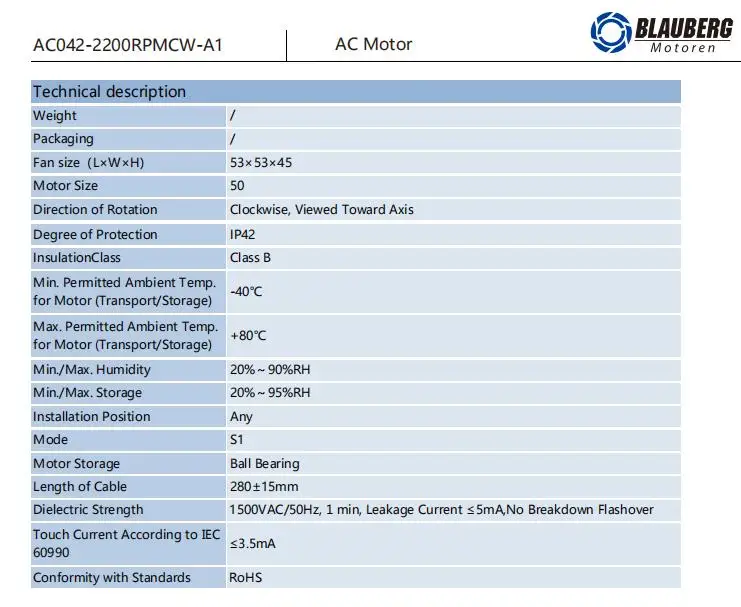The width and height of the screenshot is (741, 607).
Task: Select 'Clockwise, Viewed Toward Axis' value
Action: tap(322, 209)
